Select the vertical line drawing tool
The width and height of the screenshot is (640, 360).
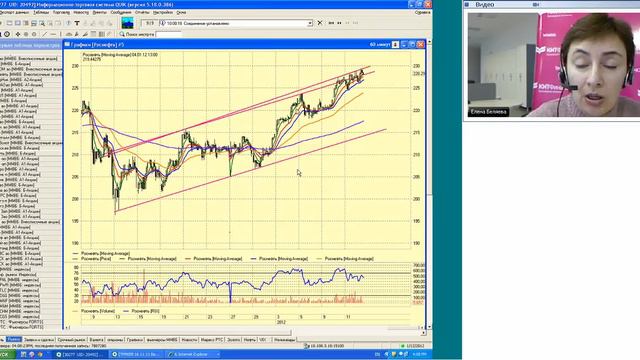(60, 34)
